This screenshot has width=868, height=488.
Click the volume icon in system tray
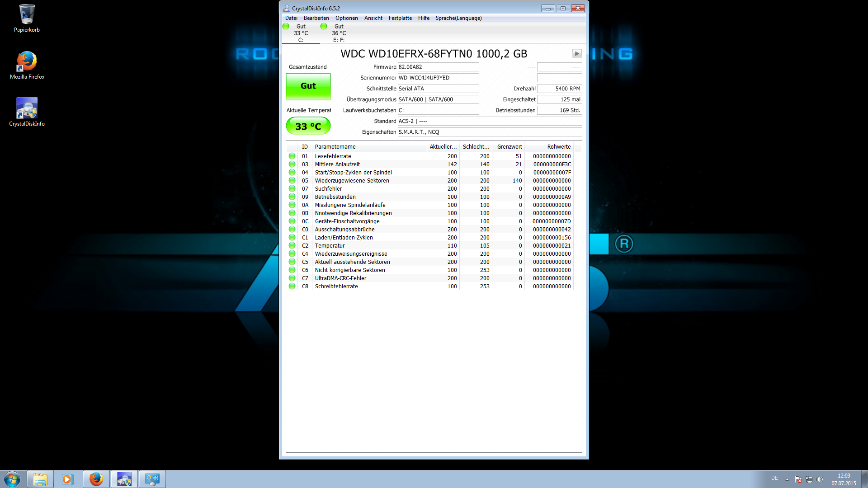coord(820,479)
